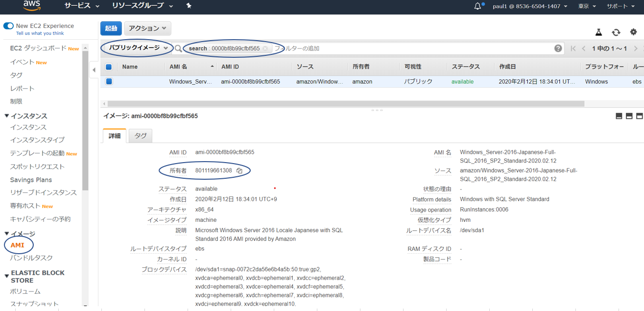Viewport: 644px width, 311px height.
Task: Click the sidebar vertical scrollbar
Action: pyautogui.click(x=85, y=120)
